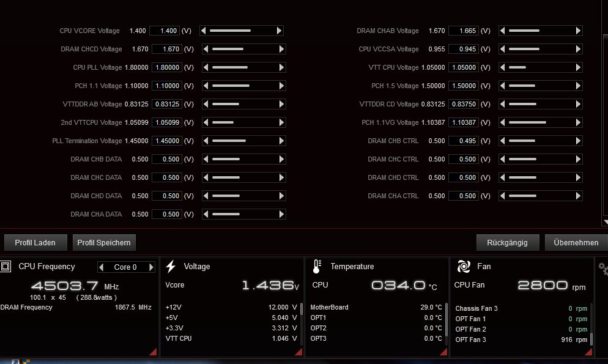Decrease DRAM CHA CTRL with left arrow
608x364 pixels.
coord(503,196)
